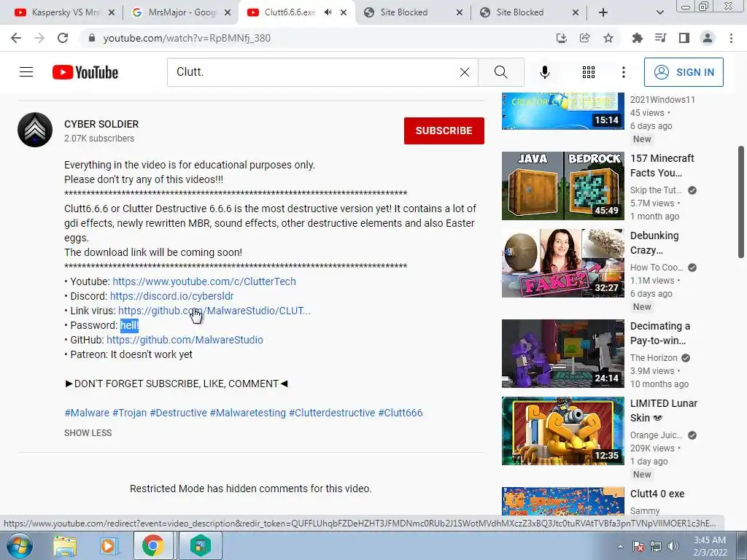747x560 pixels.
Task: Toggle the Chrome side panel
Action: point(684,38)
